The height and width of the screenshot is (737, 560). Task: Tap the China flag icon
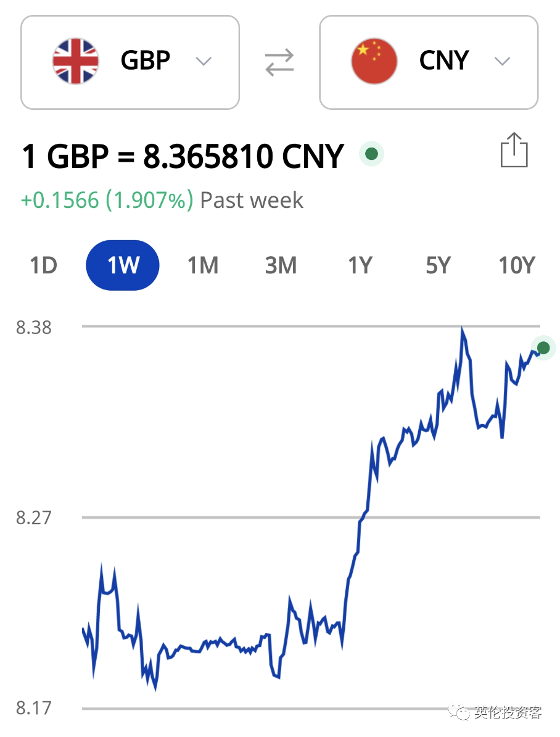(374, 61)
